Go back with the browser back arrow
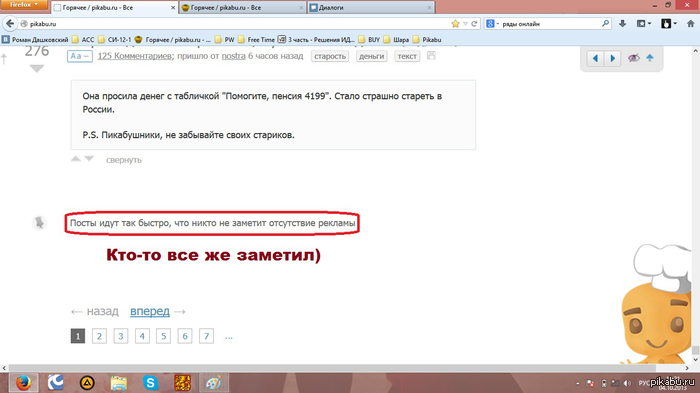Image resolution: width=700 pixels, height=393 pixels. [10, 24]
